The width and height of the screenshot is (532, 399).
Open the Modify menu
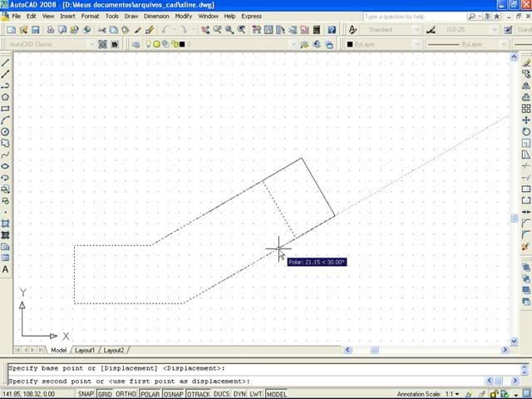tap(184, 16)
